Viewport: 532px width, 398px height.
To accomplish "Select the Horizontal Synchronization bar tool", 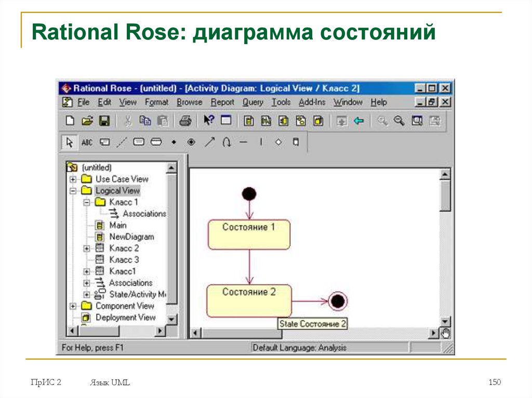I will (x=244, y=142).
